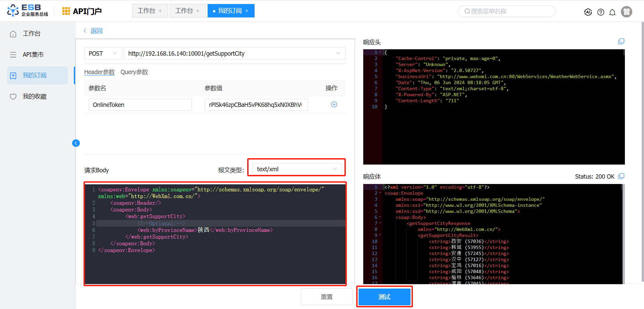Open the help question mark icon
644x309 pixels.
pyautogui.click(x=601, y=12)
